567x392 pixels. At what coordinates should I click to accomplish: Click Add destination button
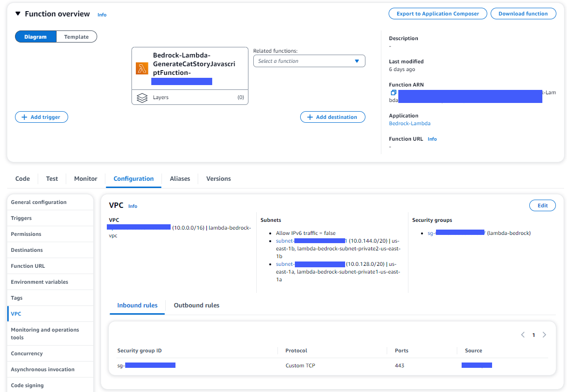[x=333, y=117]
